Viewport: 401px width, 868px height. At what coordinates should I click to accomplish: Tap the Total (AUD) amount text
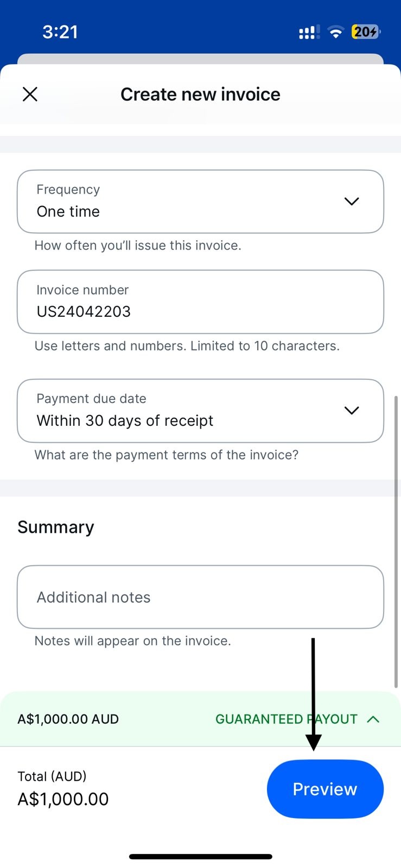point(63,799)
